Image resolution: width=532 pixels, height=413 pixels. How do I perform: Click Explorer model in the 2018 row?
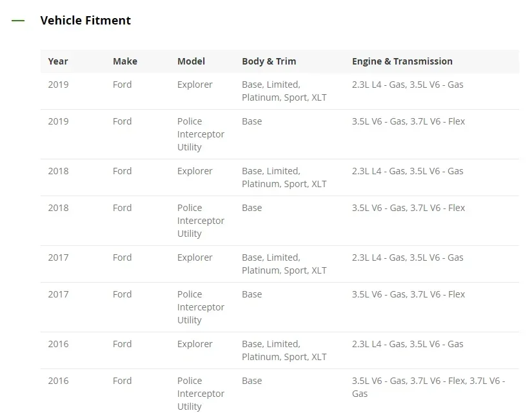tap(195, 171)
